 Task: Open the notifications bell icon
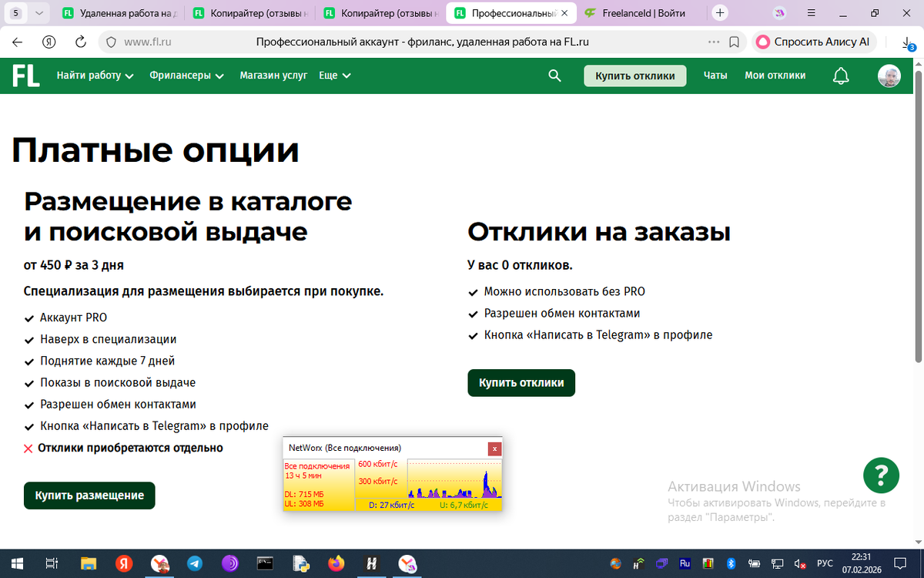pyautogui.click(x=842, y=76)
